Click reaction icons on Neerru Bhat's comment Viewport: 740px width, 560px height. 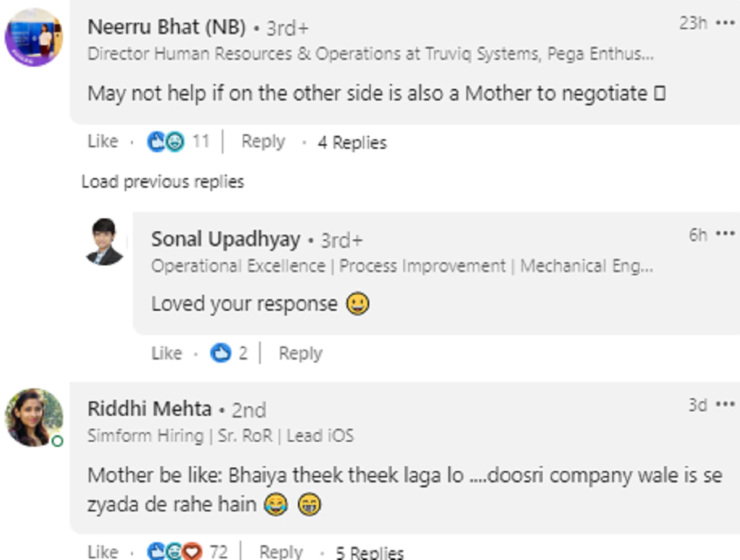pos(166,142)
